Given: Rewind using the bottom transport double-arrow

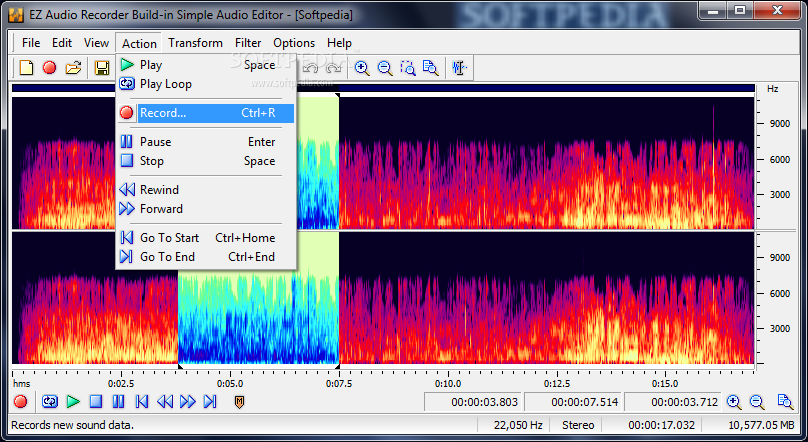Looking at the screenshot, I should [165, 401].
